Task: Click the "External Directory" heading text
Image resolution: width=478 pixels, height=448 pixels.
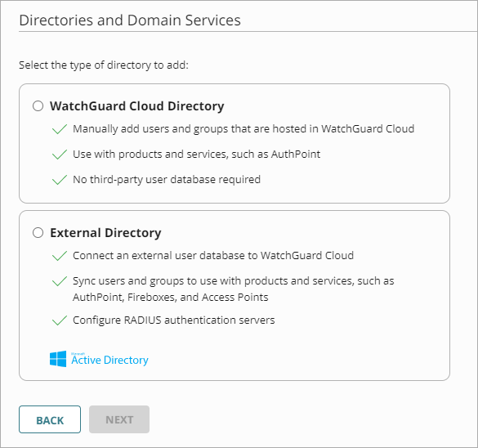Action: click(105, 233)
